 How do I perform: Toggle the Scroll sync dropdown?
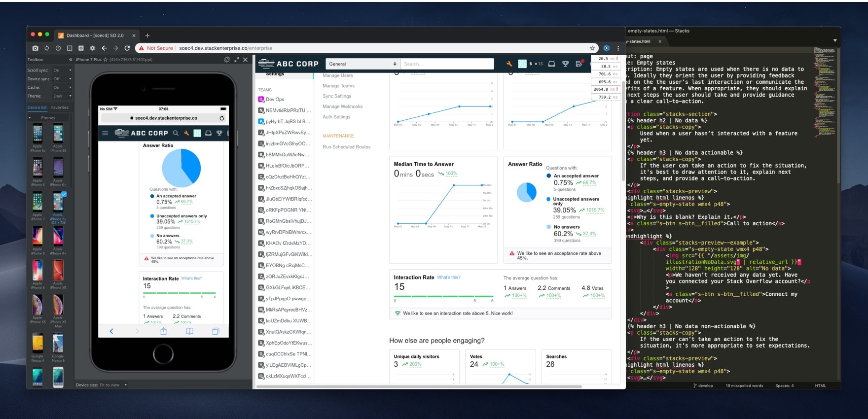[62, 70]
